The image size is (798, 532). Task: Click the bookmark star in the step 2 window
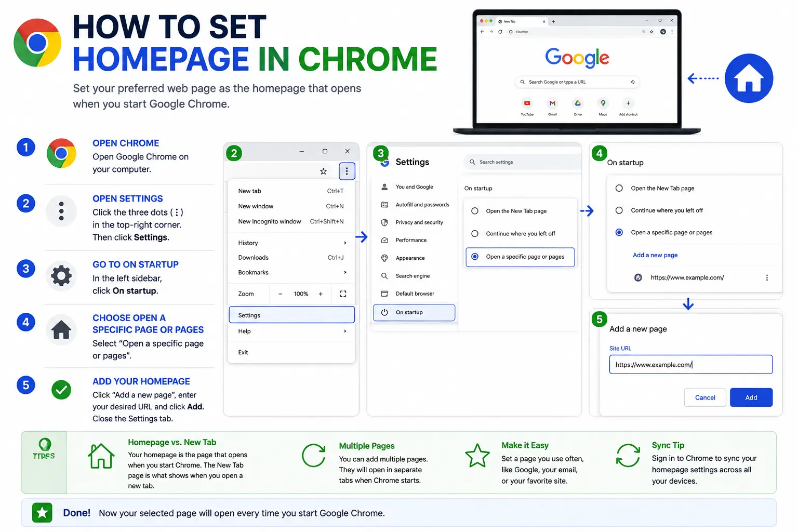coord(323,171)
